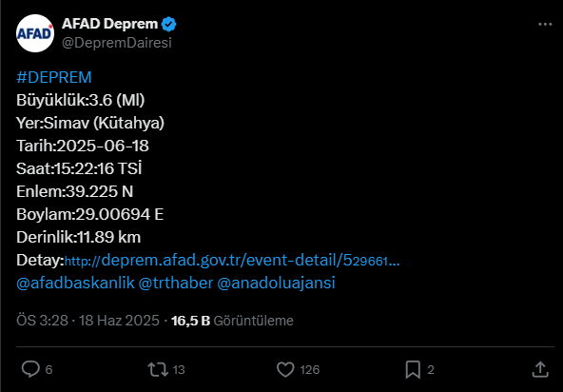Open the #DEPREM hashtag
563x392 pixels.
54,77
